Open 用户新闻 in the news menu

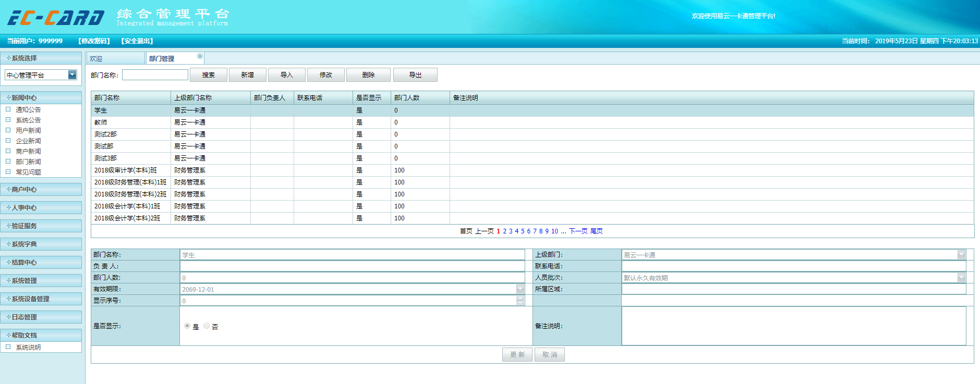[28, 130]
